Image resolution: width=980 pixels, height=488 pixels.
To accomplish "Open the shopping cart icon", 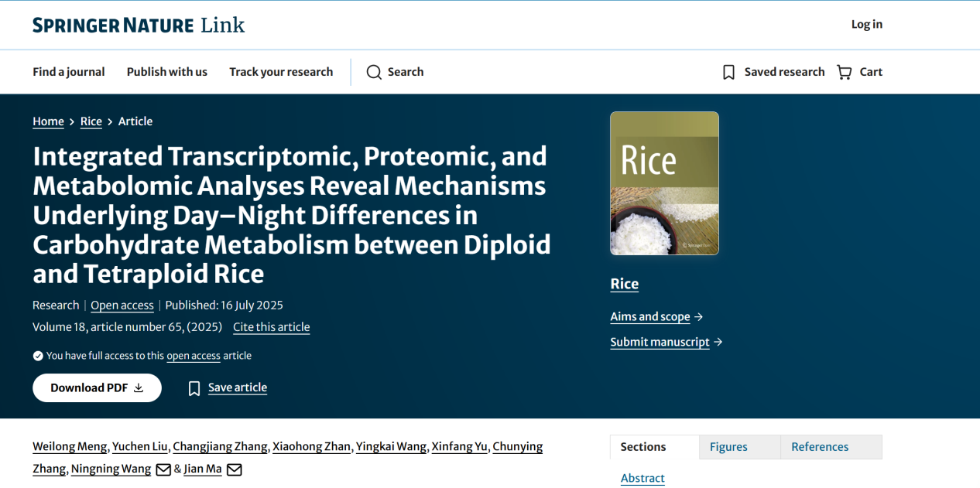I will pyautogui.click(x=845, y=72).
